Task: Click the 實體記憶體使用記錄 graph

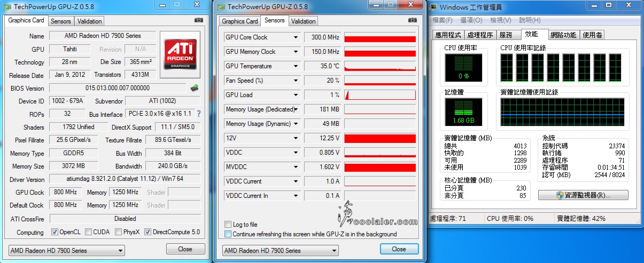Action: click(562, 113)
